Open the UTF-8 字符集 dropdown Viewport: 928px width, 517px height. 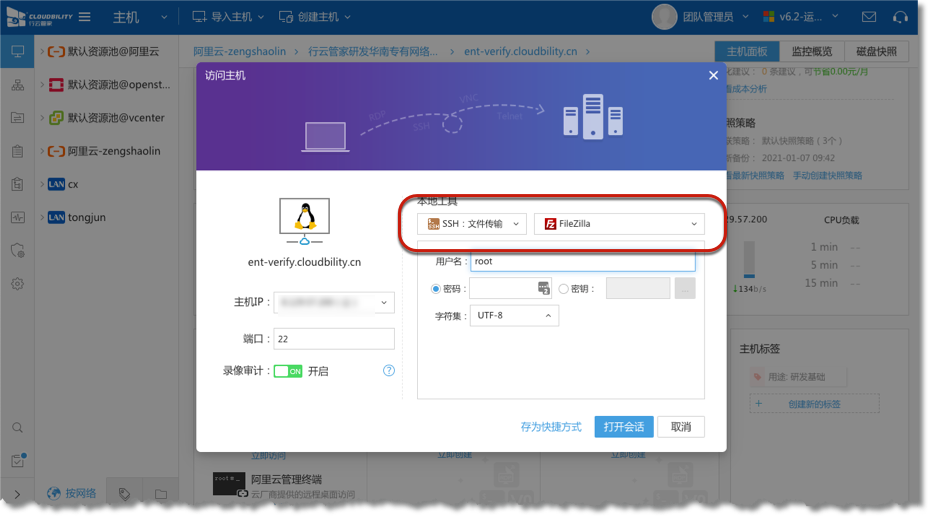point(514,315)
